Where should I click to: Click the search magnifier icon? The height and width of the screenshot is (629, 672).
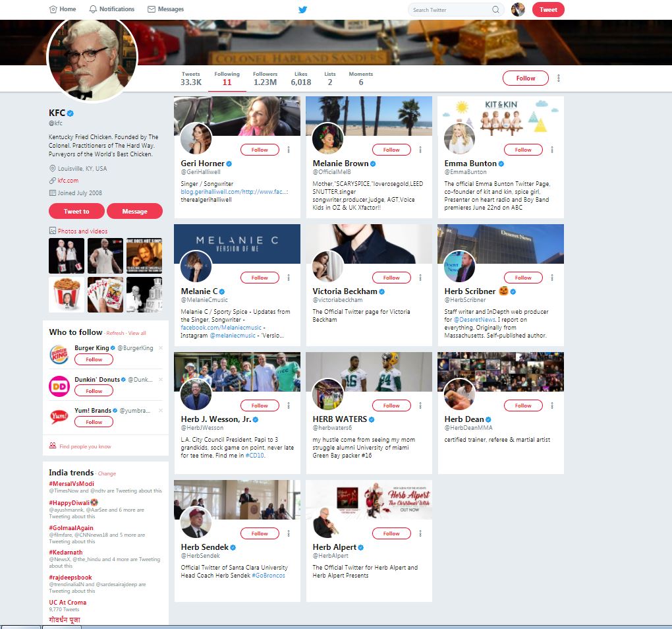click(495, 9)
